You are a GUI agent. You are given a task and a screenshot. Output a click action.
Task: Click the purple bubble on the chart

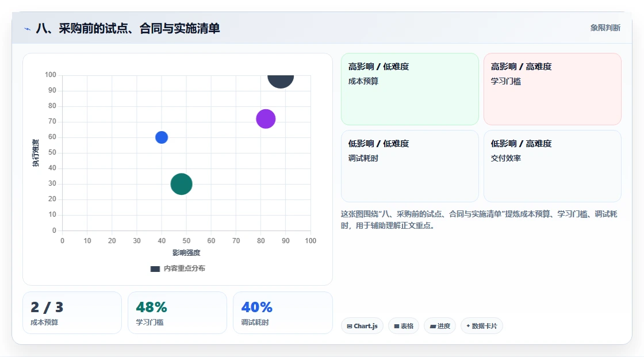pyautogui.click(x=266, y=119)
